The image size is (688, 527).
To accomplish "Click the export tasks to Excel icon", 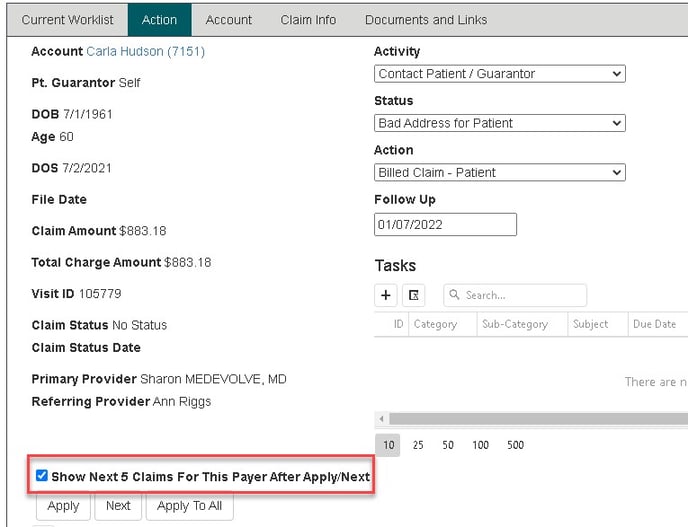I will pos(414,295).
